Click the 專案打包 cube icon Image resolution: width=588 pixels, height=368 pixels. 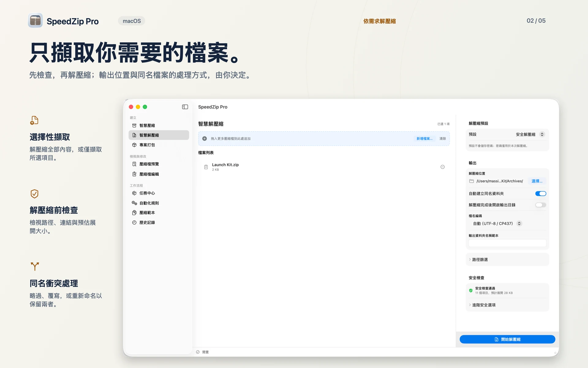(134, 145)
